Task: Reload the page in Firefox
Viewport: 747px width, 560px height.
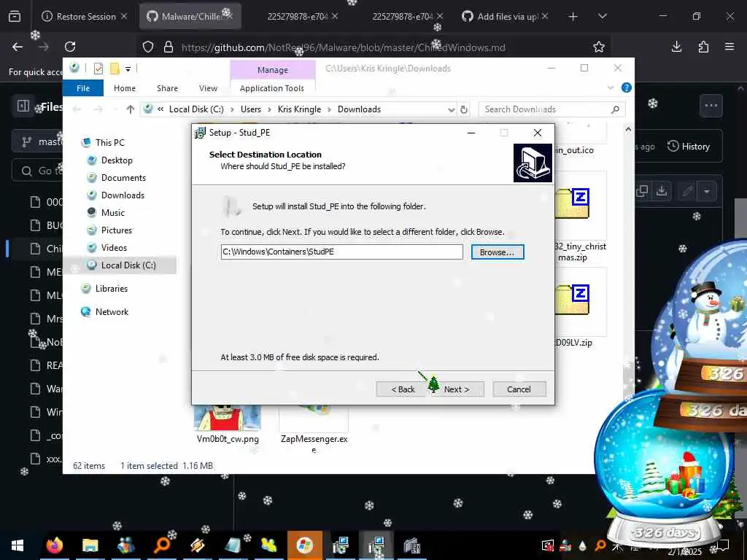Action: [x=70, y=47]
